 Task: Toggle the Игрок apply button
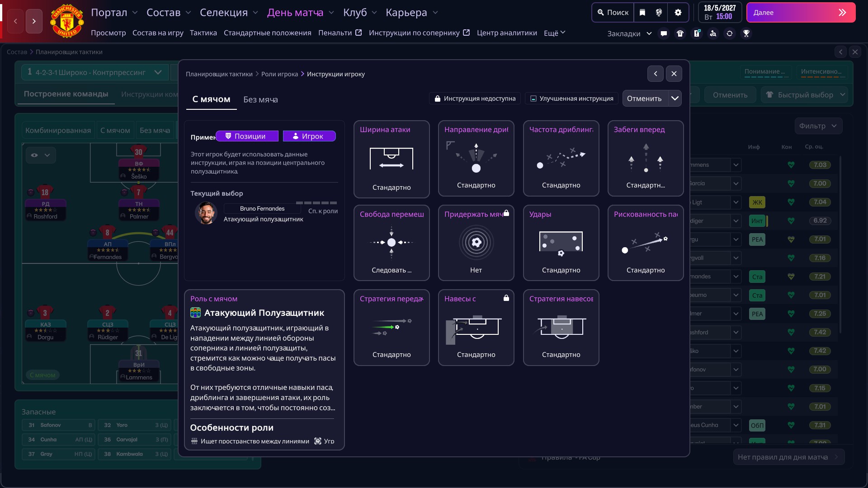click(x=309, y=136)
